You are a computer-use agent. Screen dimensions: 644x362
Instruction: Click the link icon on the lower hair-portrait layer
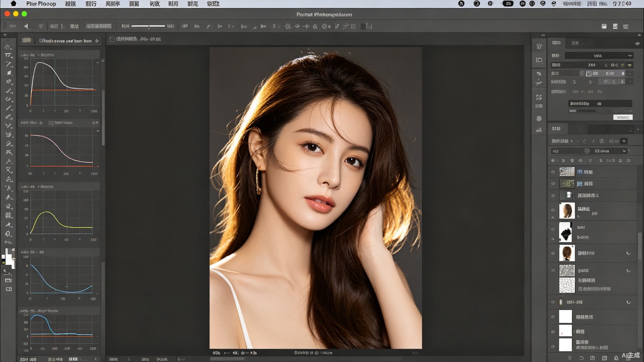coord(628,253)
